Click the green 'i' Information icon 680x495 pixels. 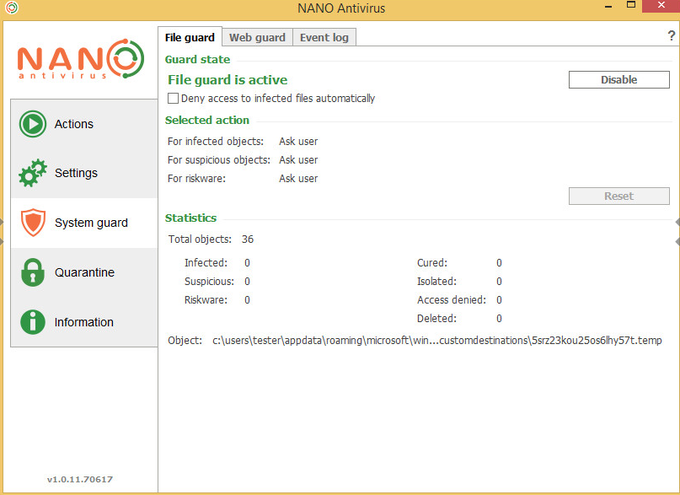pos(33,322)
